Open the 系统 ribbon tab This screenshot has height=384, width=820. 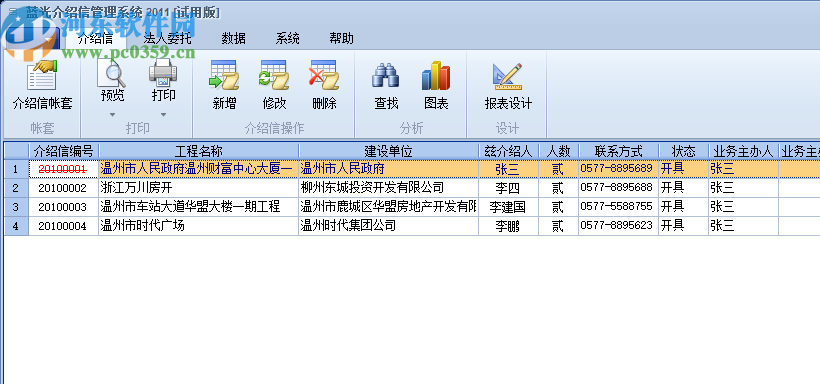pos(288,38)
